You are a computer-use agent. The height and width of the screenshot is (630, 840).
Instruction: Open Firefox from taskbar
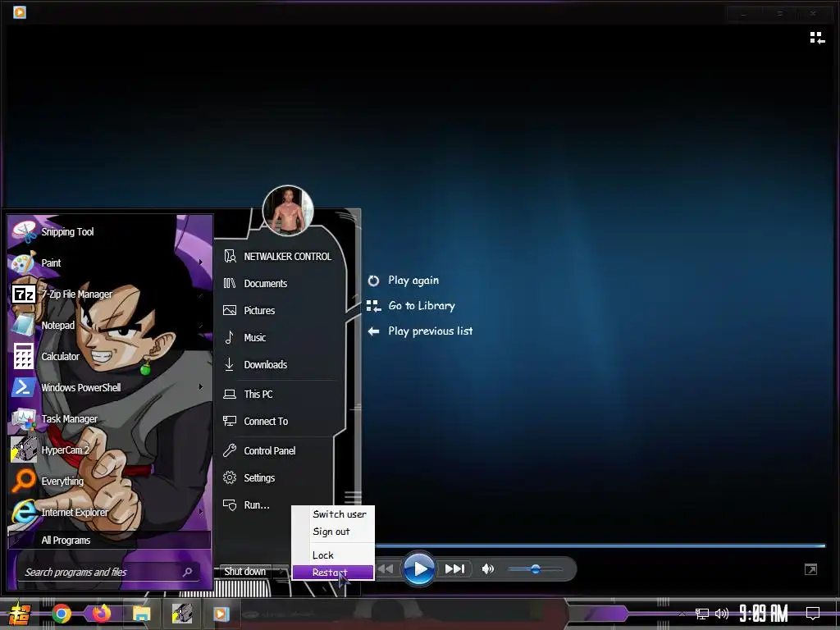point(101,614)
